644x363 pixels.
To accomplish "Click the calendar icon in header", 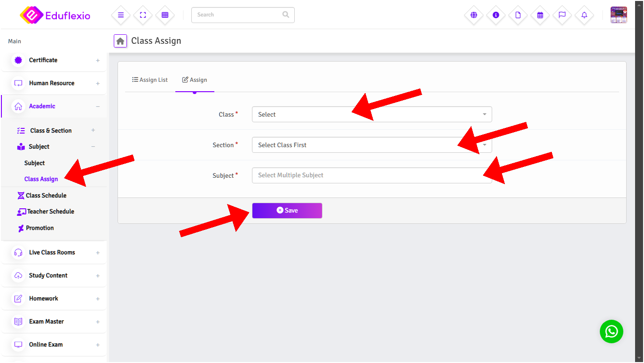I will [540, 15].
